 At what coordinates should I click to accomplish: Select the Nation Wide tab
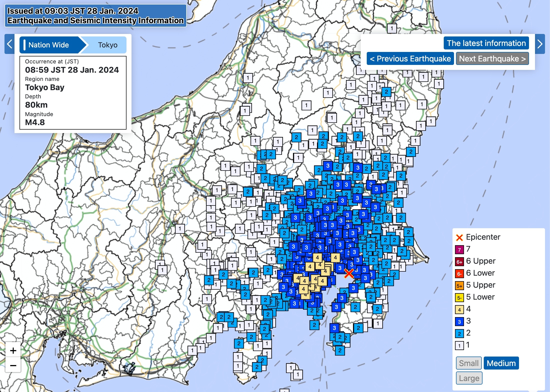[x=49, y=45]
